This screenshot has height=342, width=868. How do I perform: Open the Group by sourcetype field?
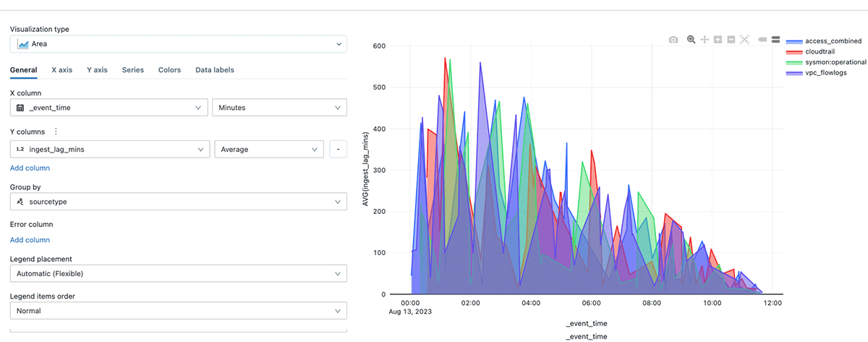tap(178, 203)
